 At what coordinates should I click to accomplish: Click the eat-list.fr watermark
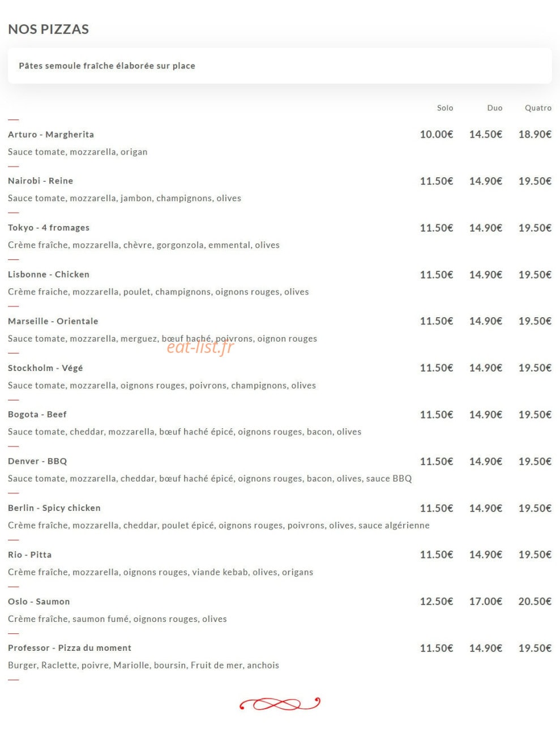tap(200, 347)
